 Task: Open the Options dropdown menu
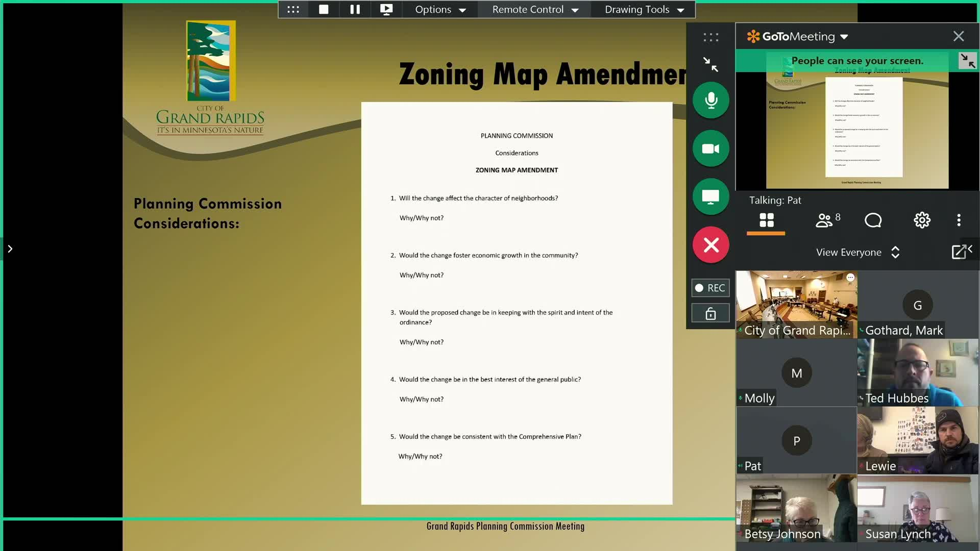point(440,9)
